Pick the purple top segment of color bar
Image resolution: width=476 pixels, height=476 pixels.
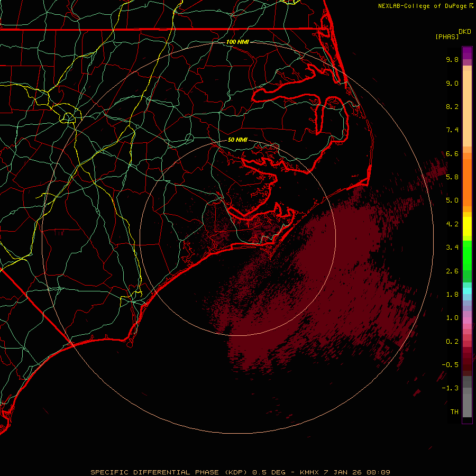pos(467,53)
